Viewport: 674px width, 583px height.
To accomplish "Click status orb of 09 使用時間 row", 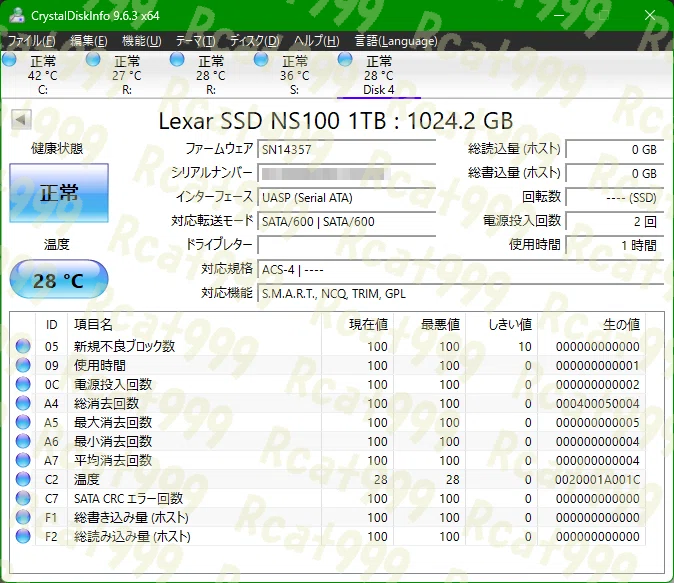I will click(x=23, y=365).
